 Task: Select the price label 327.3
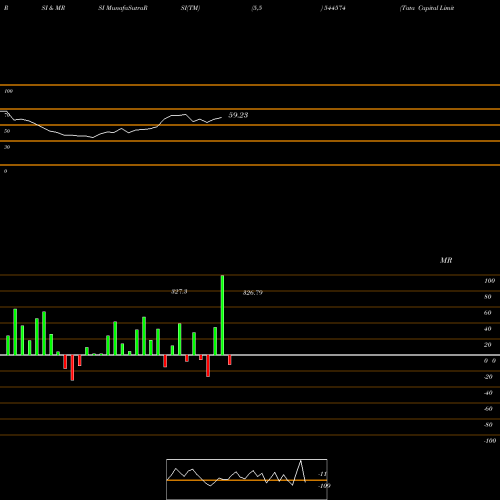click(179, 292)
